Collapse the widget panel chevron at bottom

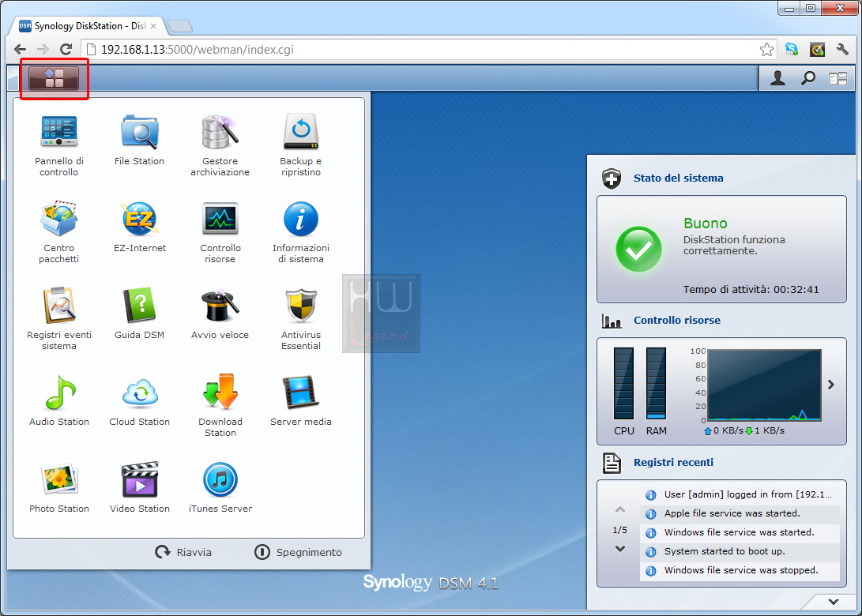pos(834,602)
